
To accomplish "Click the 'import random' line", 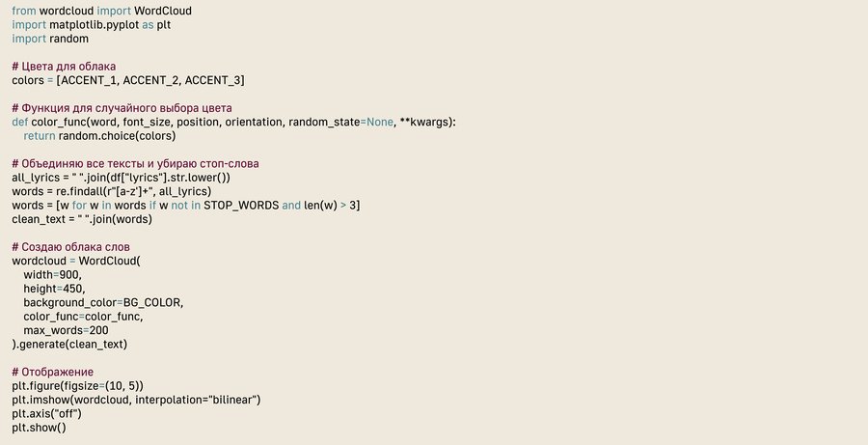I will tap(50, 39).
